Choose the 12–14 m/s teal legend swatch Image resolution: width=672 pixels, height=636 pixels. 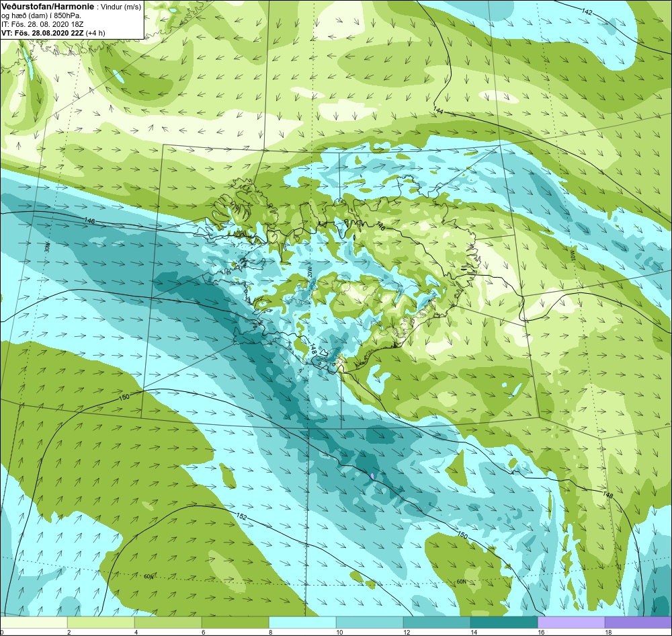(437, 623)
